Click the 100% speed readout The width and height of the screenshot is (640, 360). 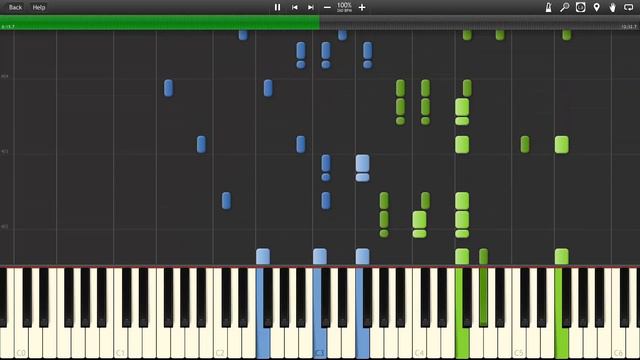click(x=344, y=5)
